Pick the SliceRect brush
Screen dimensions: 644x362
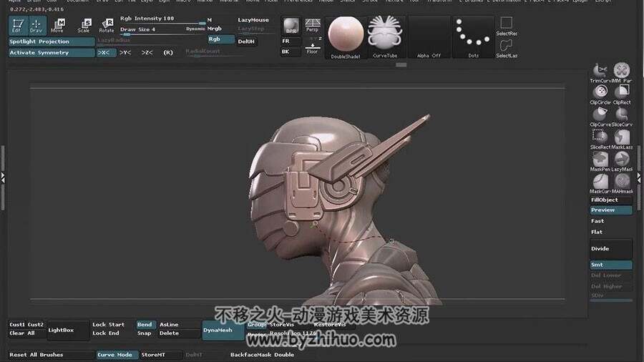click(600, 139)
